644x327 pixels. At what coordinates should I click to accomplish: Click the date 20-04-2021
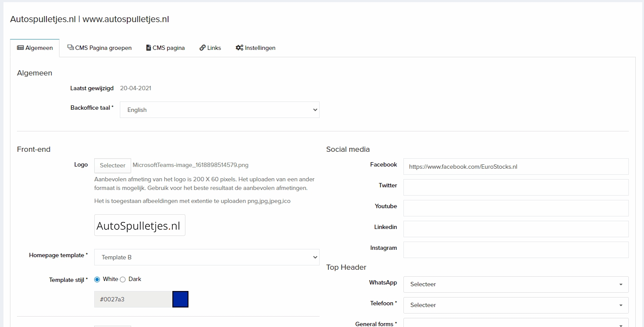click(x=135, y=88)
